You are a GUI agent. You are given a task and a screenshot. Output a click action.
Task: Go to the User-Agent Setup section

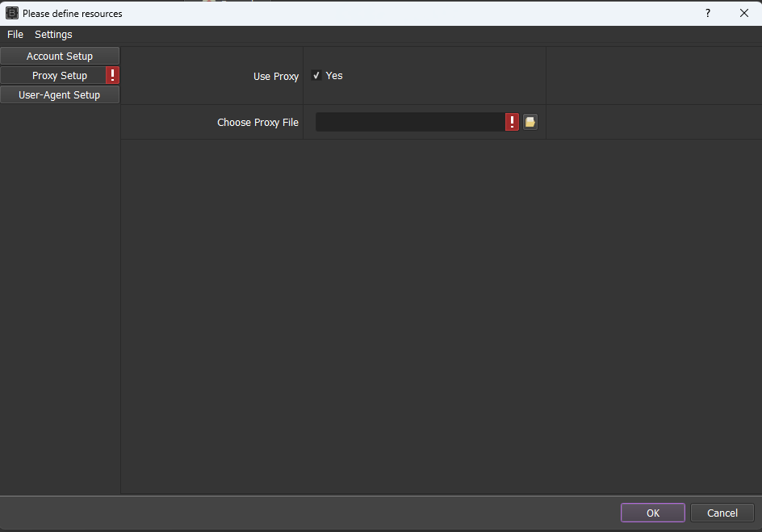(60, 94)
